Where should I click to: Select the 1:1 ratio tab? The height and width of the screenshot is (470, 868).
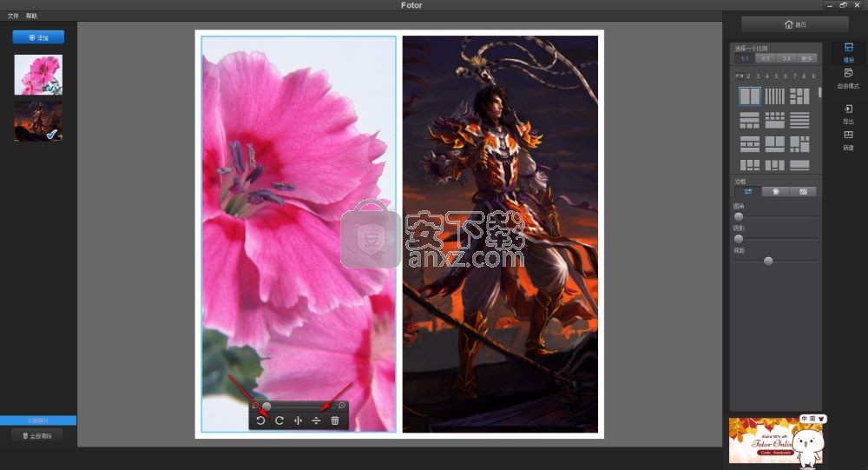pos(745,59)
